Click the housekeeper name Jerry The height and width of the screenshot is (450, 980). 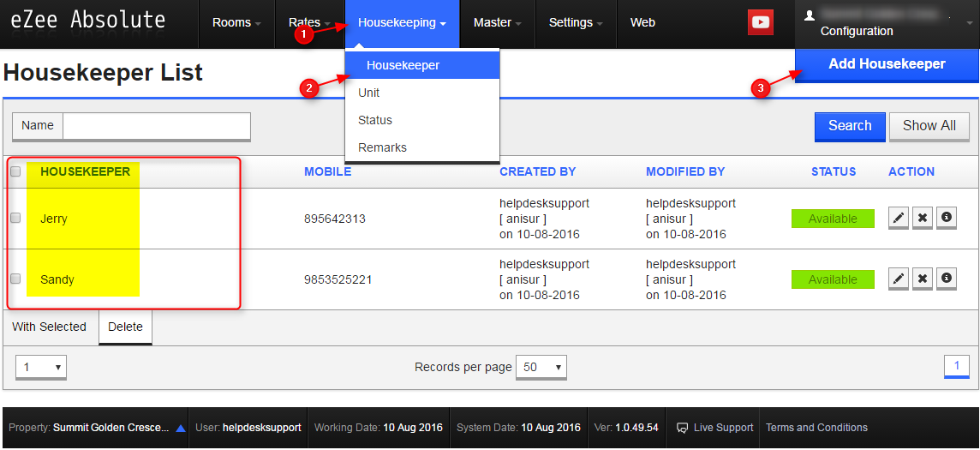54,219
